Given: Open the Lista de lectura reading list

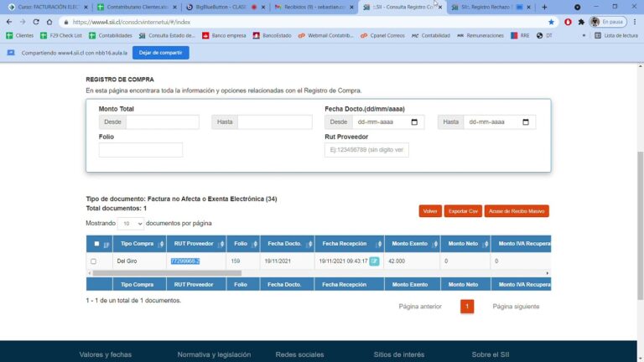Looking at the screenshot, I should (616, 36).
